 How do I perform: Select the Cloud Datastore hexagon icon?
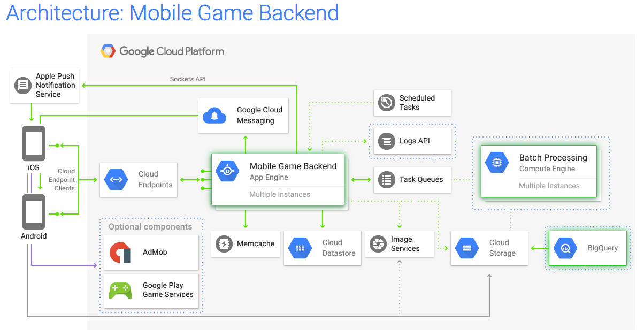click(300, 248)
